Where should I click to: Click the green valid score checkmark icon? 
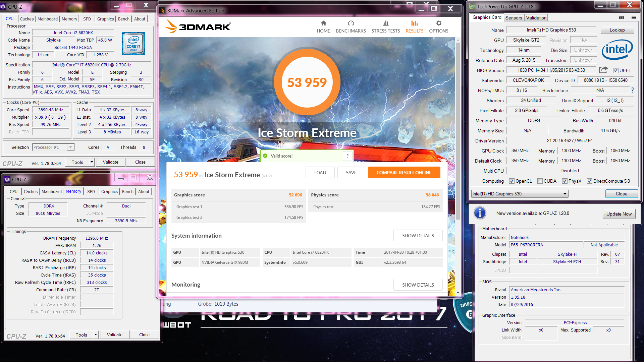point(265,156)
